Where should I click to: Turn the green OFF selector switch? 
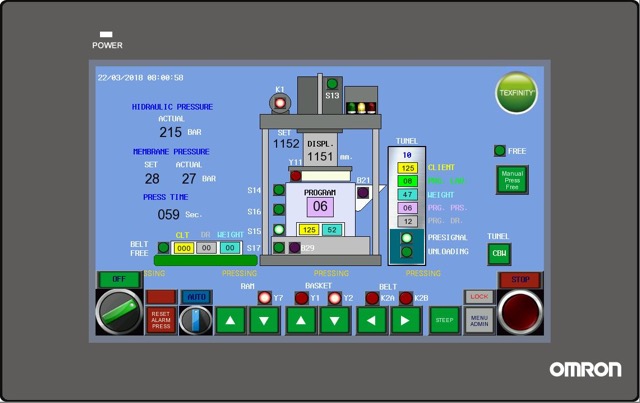119,312
